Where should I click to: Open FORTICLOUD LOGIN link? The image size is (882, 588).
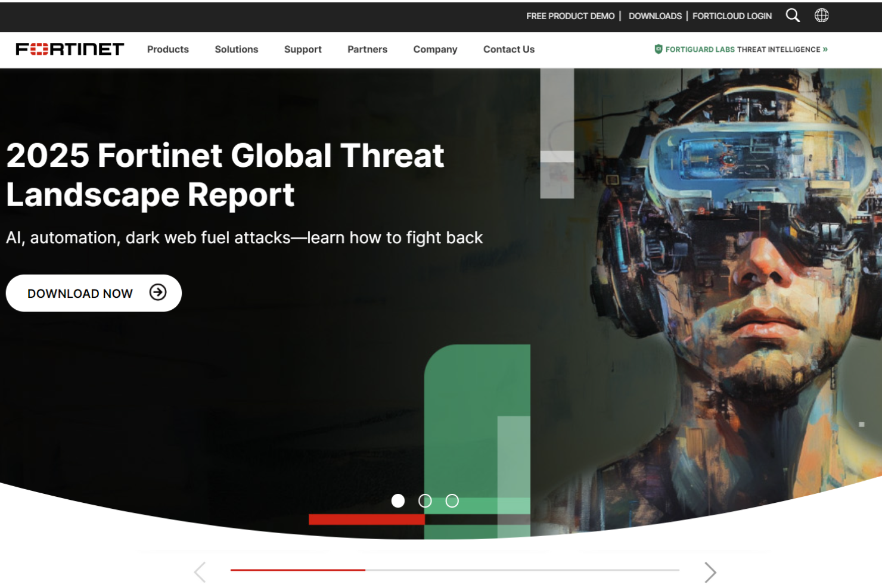tap(731, 15)
